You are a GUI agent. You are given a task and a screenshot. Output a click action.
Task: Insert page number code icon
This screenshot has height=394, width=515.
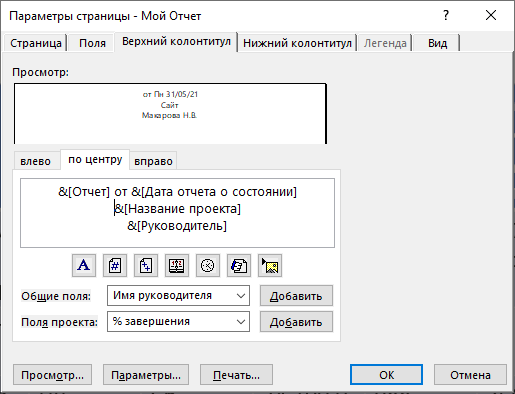(x=115, y=266)
